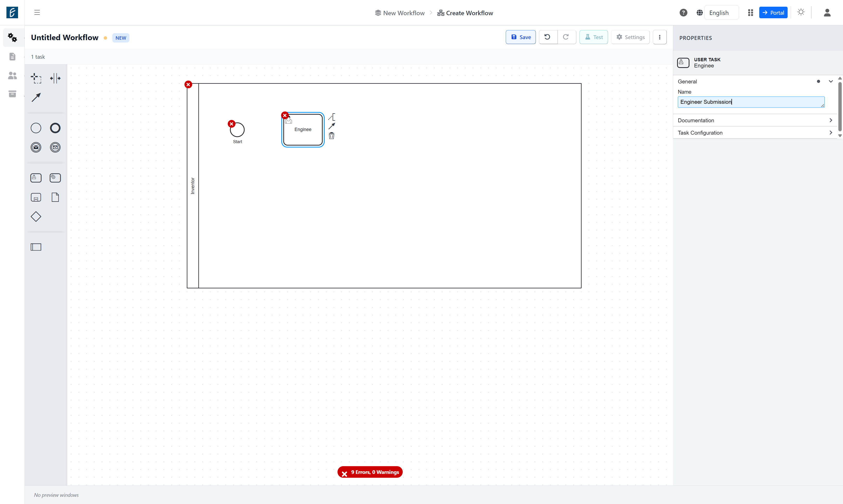Add a gateway diamond from palette
Image resolution: width=843 pixels, height=504 pixels.
click(36, 217)
